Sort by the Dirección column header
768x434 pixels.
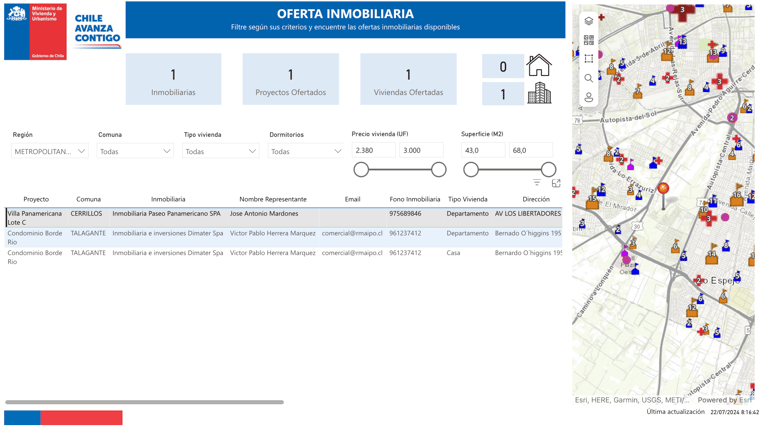(536, 199)
